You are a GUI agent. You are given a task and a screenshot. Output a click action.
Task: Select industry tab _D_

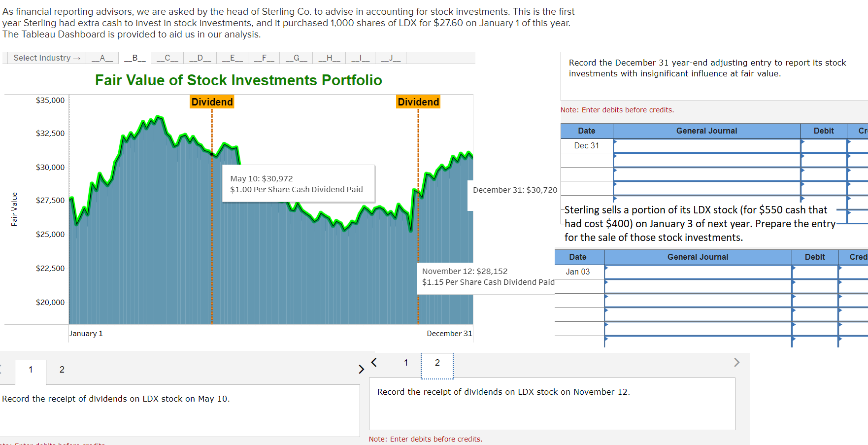tap(200, 58)
